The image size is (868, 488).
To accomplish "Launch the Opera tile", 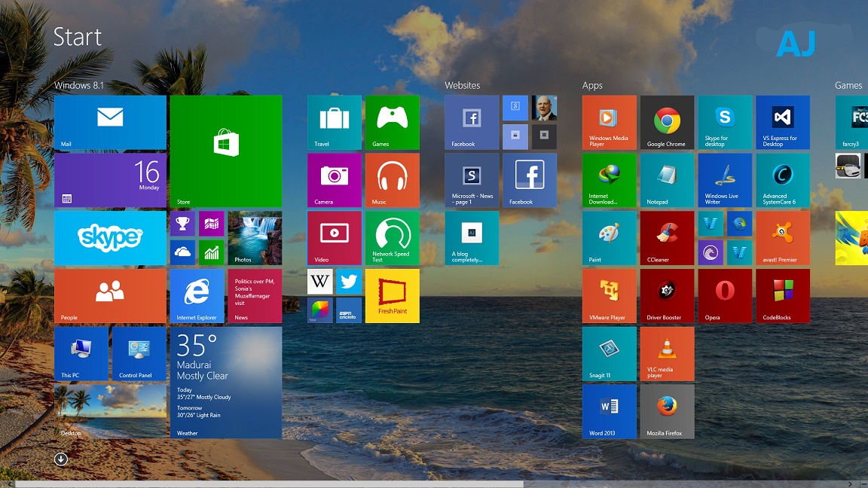I will [725, 296].
